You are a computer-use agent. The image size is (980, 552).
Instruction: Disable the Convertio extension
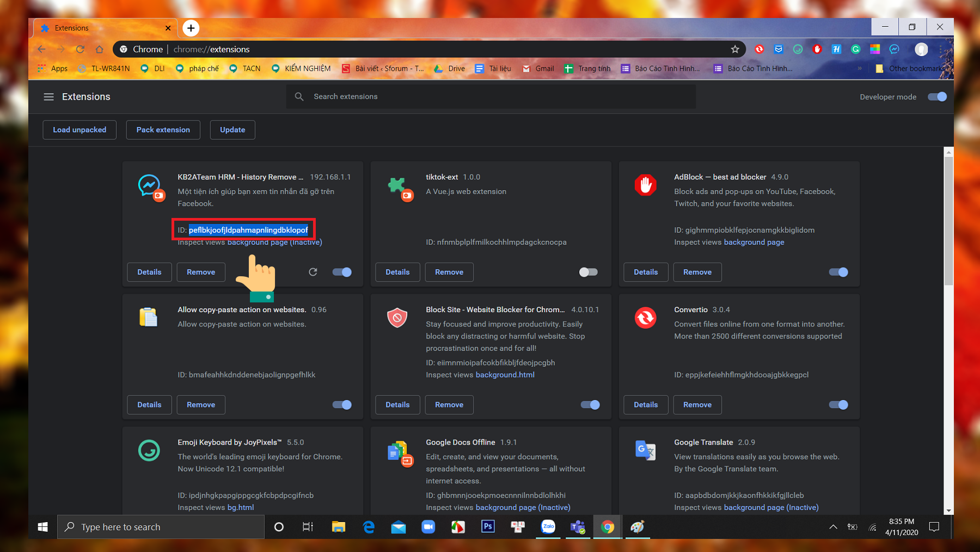[838, 405]
